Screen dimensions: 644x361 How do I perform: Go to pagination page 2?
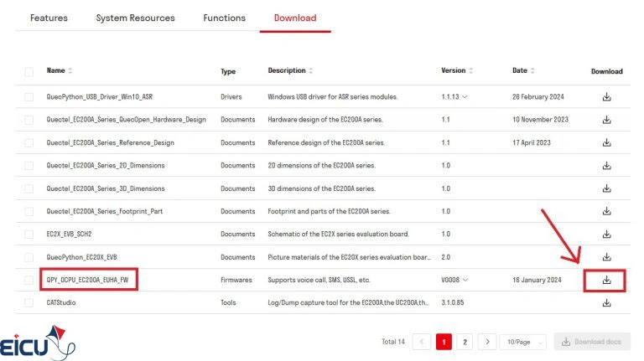(465, 342)
